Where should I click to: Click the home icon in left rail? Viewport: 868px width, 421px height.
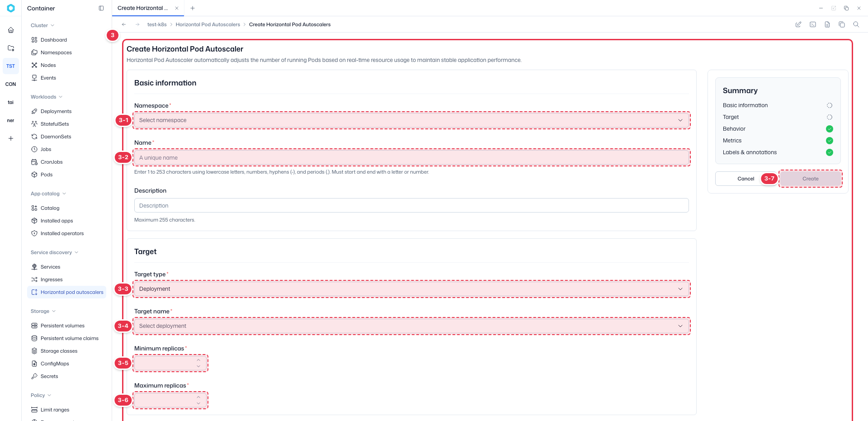(x=11, y=30)
